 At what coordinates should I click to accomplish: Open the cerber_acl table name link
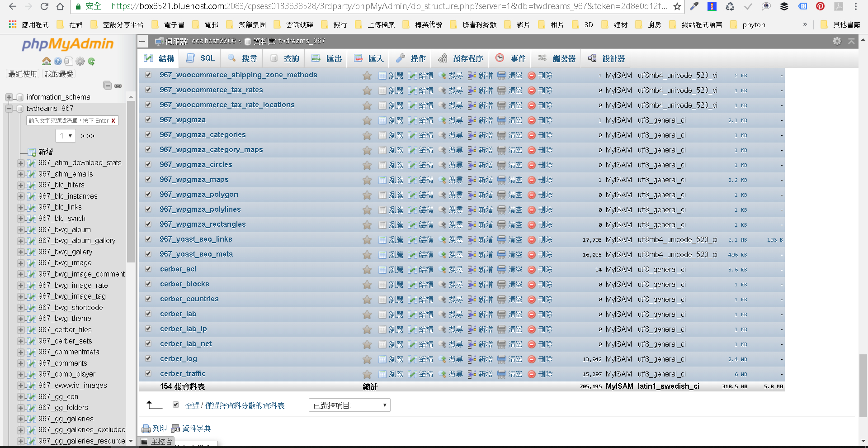pyautogui.click(x=178, y=269)
